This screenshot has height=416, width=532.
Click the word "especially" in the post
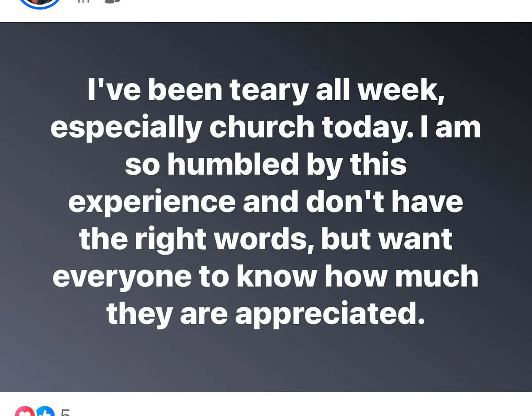click(126, 127)
